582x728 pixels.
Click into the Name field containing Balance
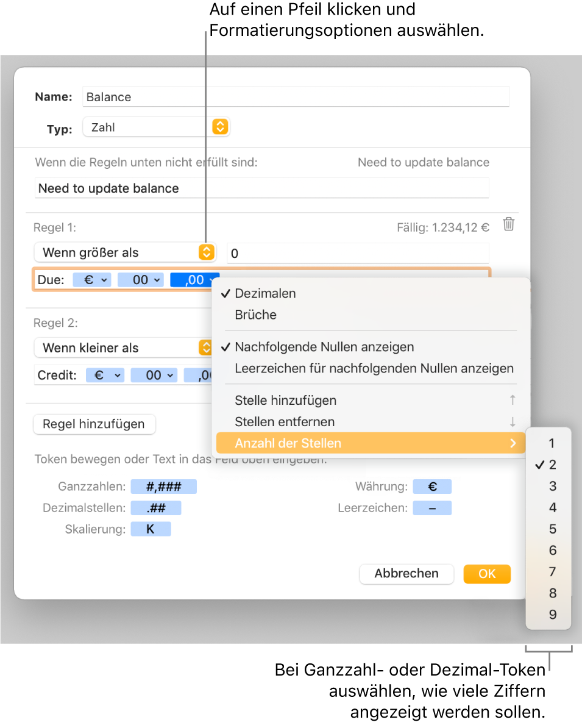(296, 96)
